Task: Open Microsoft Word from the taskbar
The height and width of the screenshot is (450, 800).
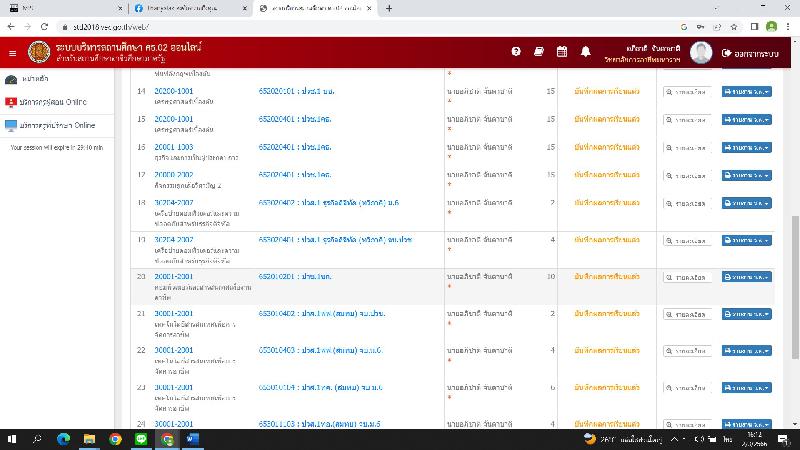Action: coord(193,438)
